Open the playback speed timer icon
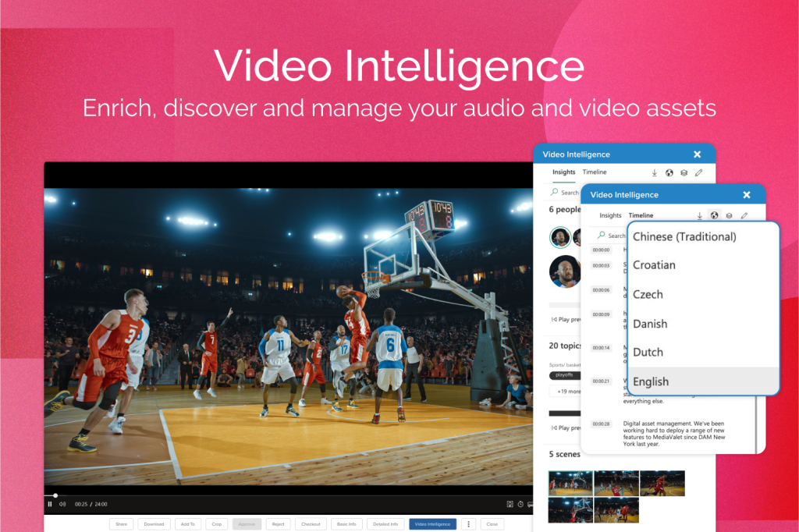This screenshot has height=532, width=799. (x=520, y=504)
